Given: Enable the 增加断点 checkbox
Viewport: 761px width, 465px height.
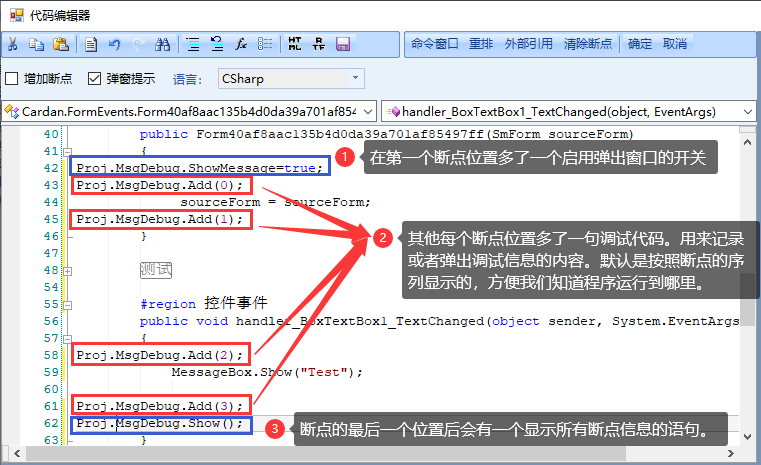Looking at the screenshot, I should [x=12, y=79].
